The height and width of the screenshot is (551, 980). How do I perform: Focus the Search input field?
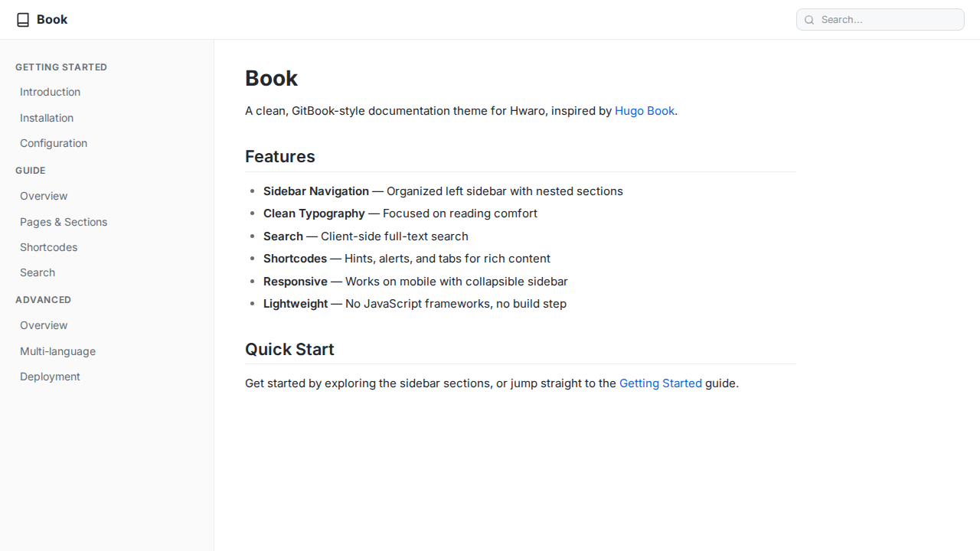888,20
